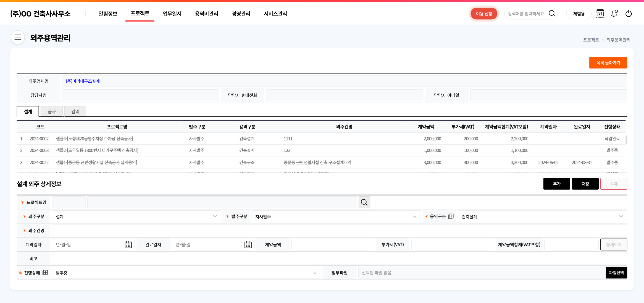
Task: Expand 외주구분 dropdown
Action: (x=136, y=216)
